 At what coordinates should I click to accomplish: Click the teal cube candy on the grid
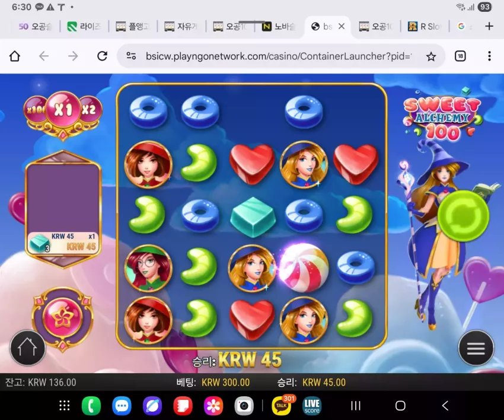[x=253, y=217]
